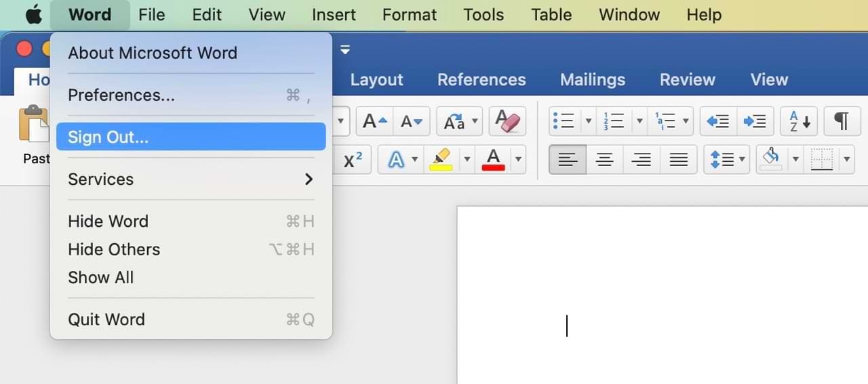Open the View menu in menu bar
Viewport: 868px width, 384px height.
coord(267,15)
